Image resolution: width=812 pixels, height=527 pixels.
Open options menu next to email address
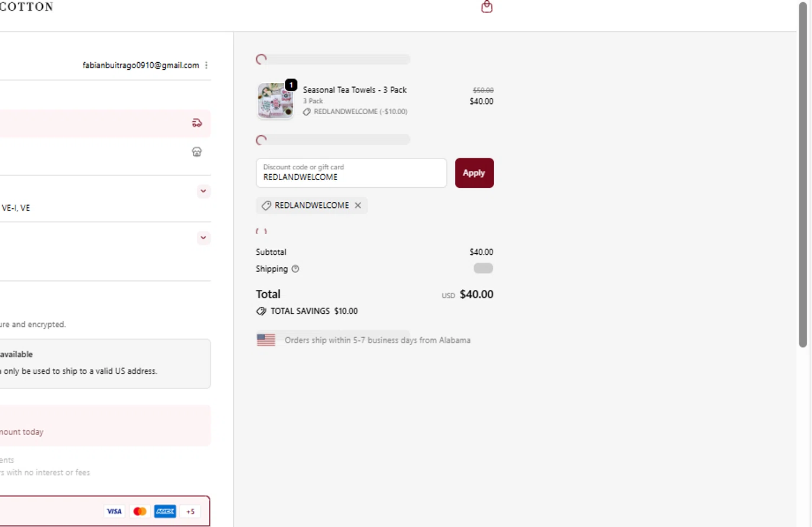pyautogui.click(x=206, y=65)
